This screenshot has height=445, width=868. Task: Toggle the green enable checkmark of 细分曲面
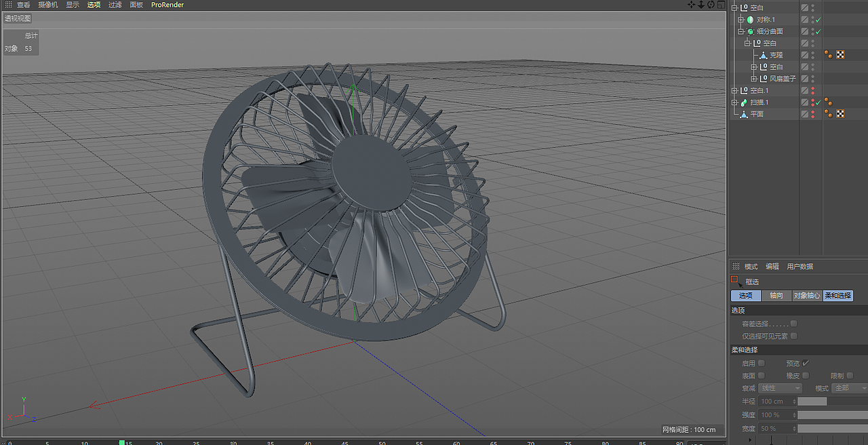(818, 31)
